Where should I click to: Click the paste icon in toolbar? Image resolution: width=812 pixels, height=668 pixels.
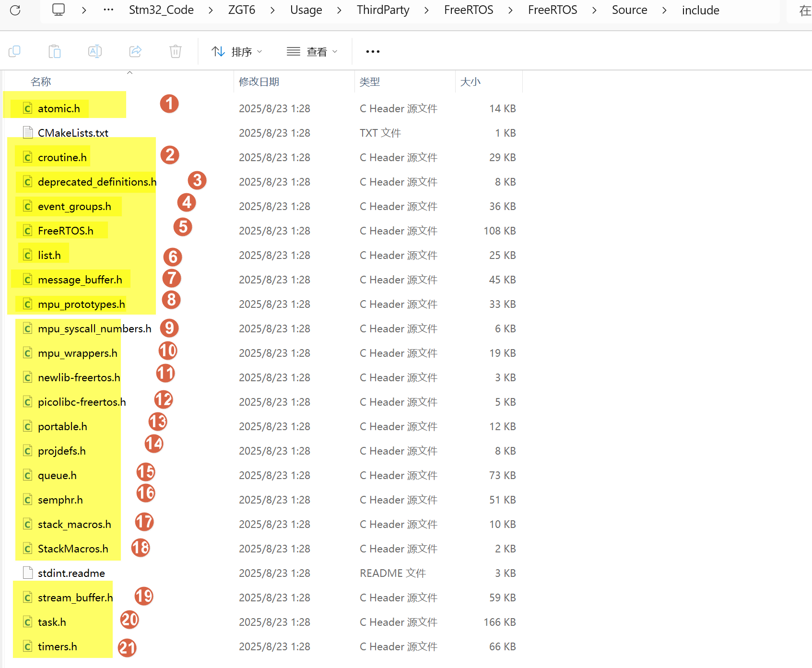click(55, 51)
